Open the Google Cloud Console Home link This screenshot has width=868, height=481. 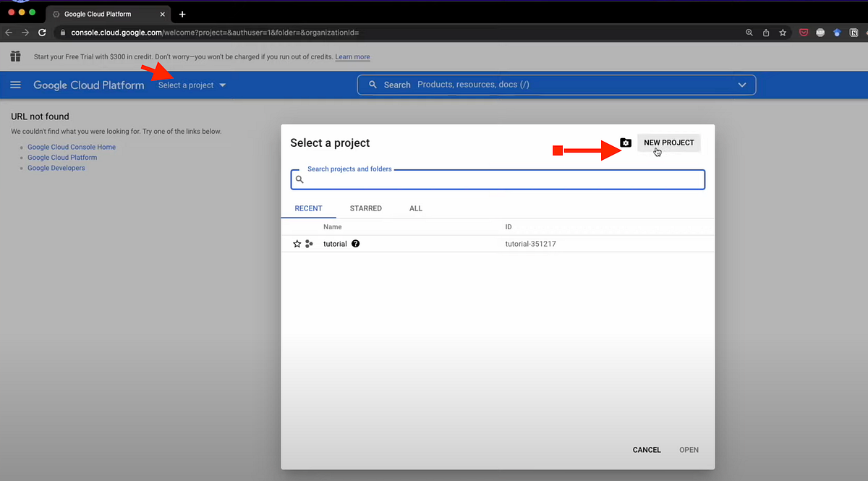71,147
